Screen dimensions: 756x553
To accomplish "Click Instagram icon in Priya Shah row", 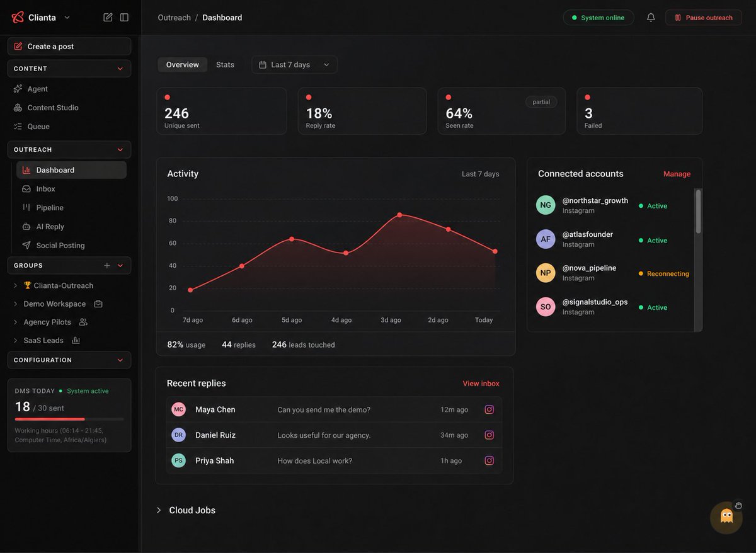I will click(x=489, y=460).
